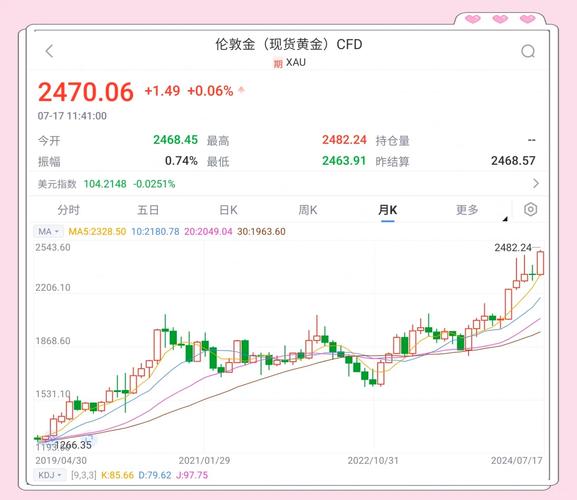The width and height of the screenshot is (577, 500).
Task: Tap the XAU symbol code
Action: click(x=296, y=63)
